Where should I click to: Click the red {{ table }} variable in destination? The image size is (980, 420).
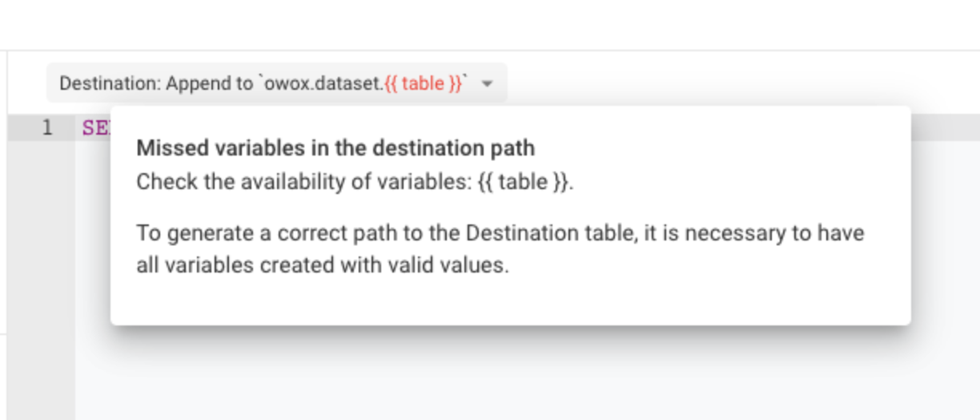[424, 83]
